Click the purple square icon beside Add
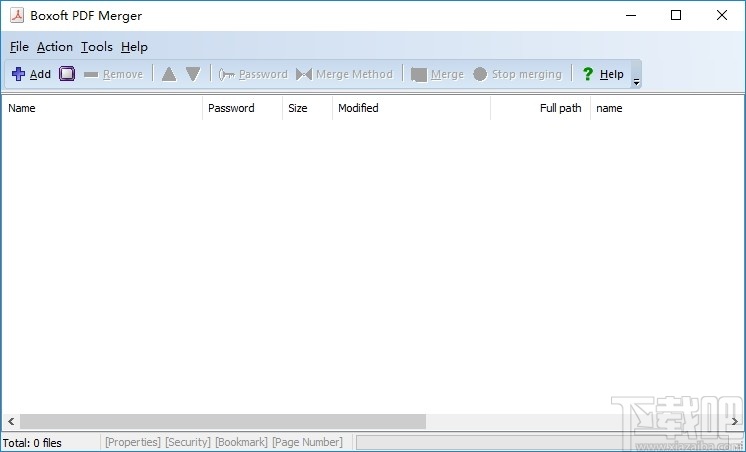 point(67,74)
